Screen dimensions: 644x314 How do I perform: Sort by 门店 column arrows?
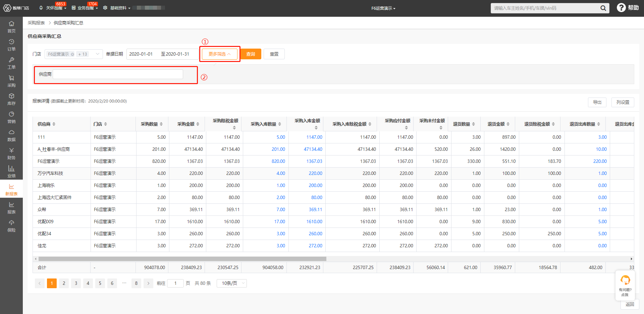tap(106, 124)
